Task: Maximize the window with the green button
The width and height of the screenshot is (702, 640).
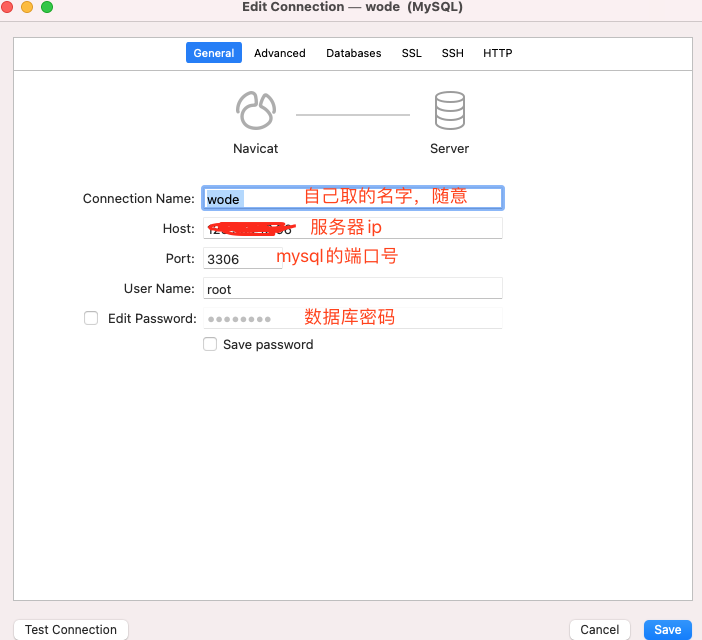Action: click(x=47, y=7)
